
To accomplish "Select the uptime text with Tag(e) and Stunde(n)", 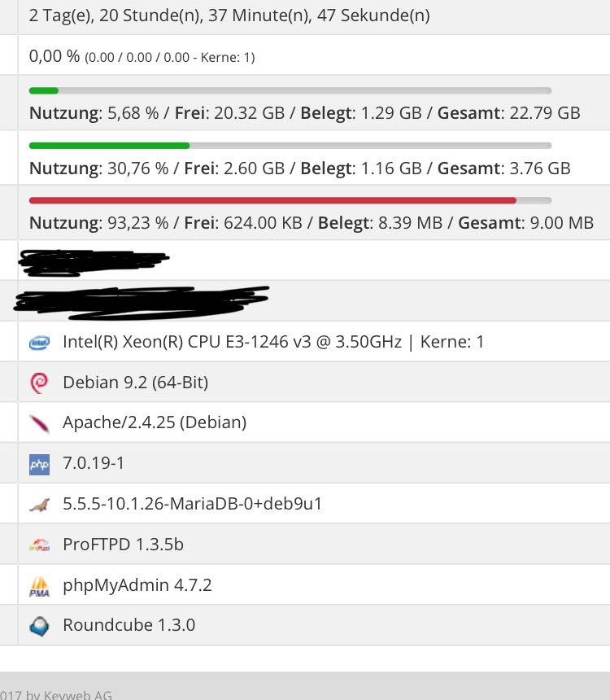I will pos(229,15).
